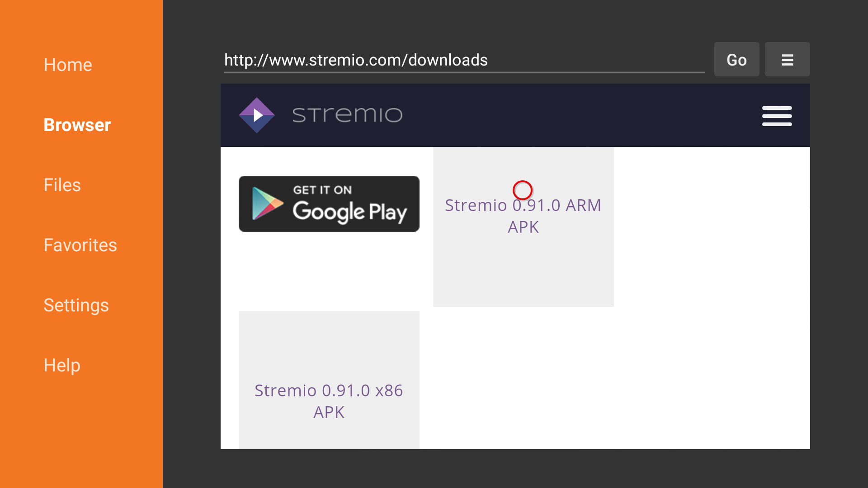The width and height of the screenshot is (868, 488).
Task: Click the Go button to navigate
Action: [x=736, y=59]
